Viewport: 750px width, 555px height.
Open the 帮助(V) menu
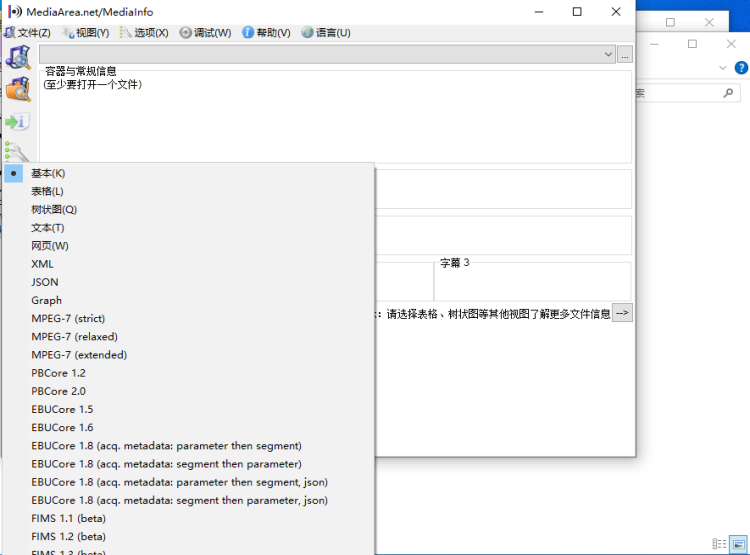pyautogui.click(x=266, y=33)
